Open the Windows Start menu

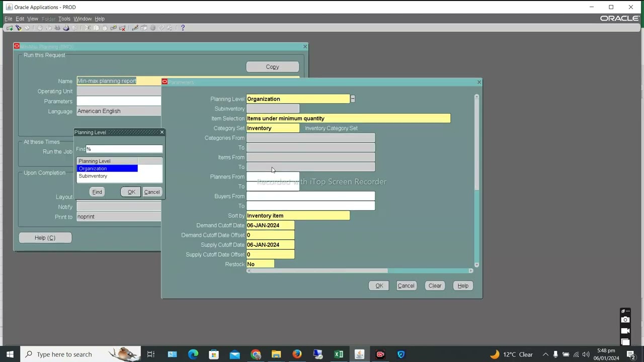click(10, 354)
